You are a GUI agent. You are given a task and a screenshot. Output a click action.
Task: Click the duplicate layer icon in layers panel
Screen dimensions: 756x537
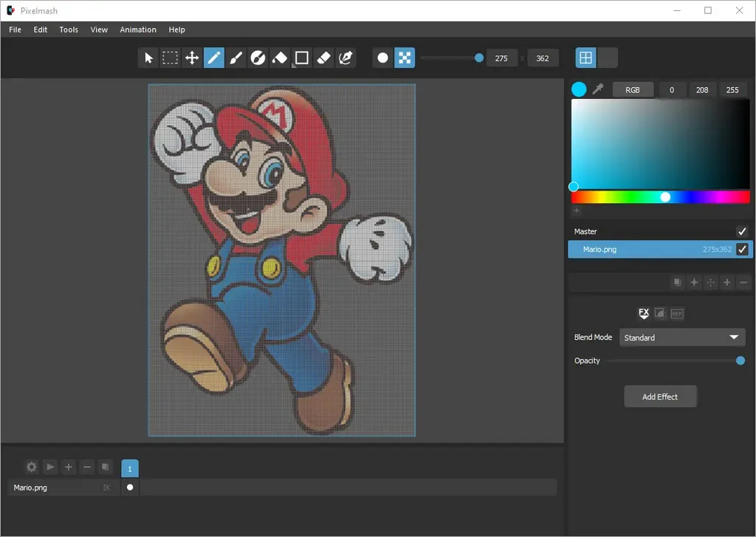pyautogui.click(x=678, y=282)
